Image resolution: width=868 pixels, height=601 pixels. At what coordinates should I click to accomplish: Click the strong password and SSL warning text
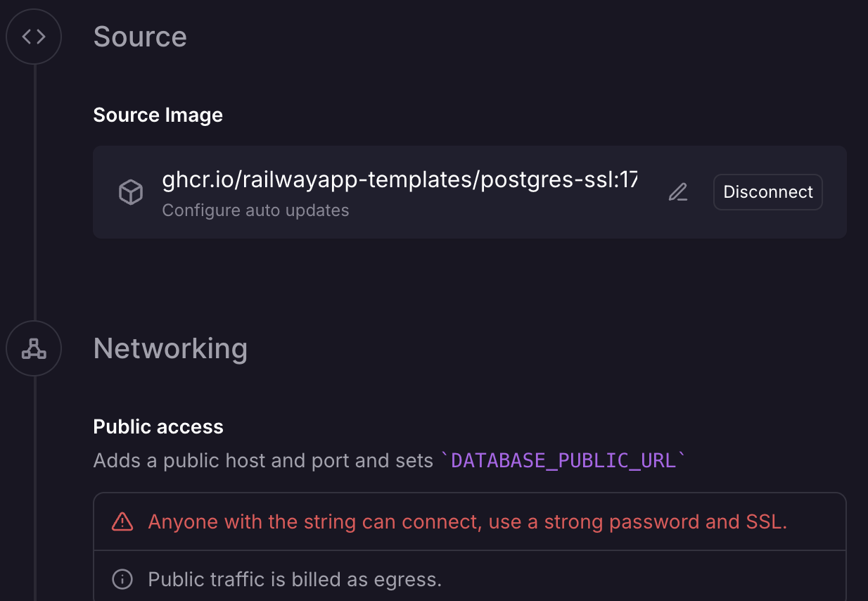pos(467,521)
